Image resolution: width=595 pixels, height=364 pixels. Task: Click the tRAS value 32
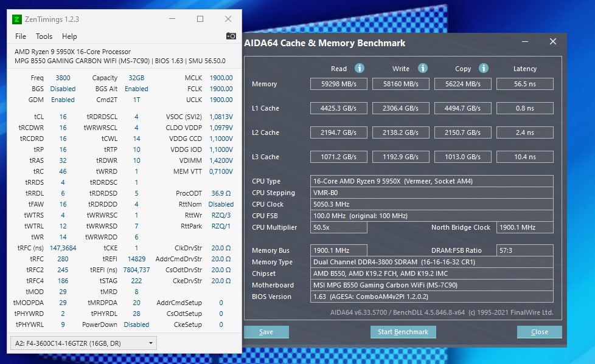[x=63, y=160]
